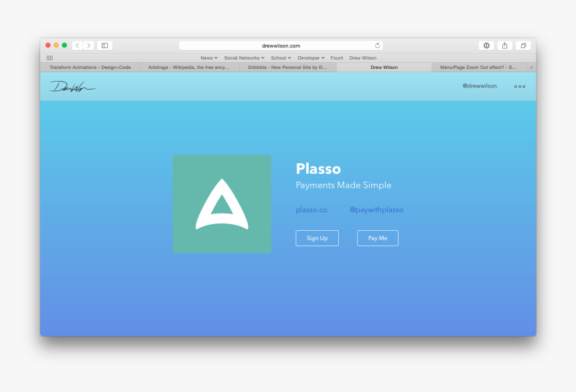Click the Sign Up button

317,238
